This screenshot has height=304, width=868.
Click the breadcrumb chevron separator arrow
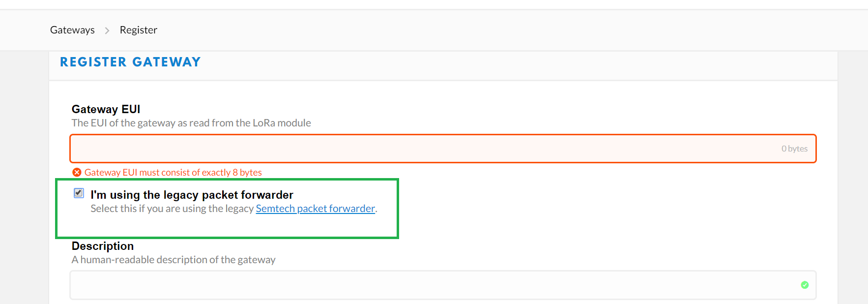click(x=107, y=30)
